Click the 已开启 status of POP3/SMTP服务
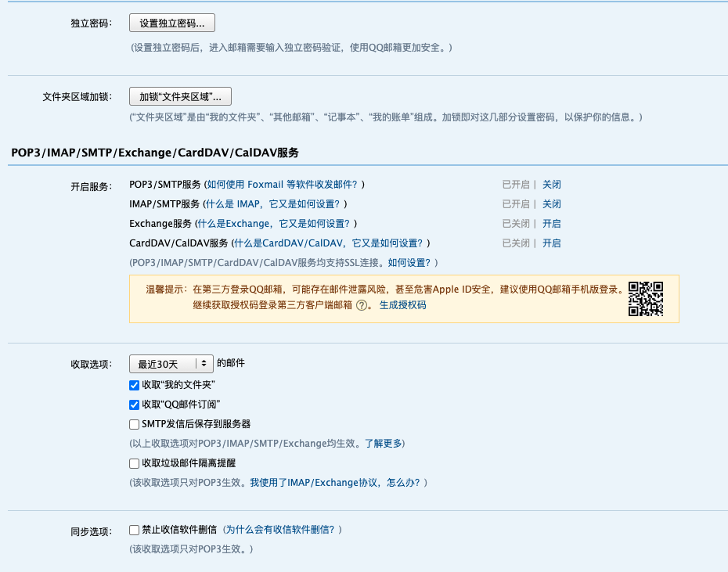This screenshot has width=728, height=572. click(x=516, y=185)
